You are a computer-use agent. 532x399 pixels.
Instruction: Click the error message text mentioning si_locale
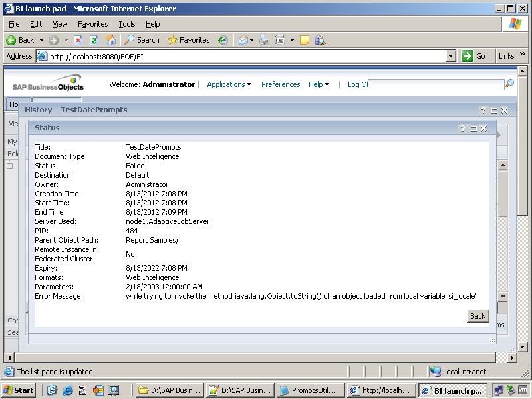(301, 296)
